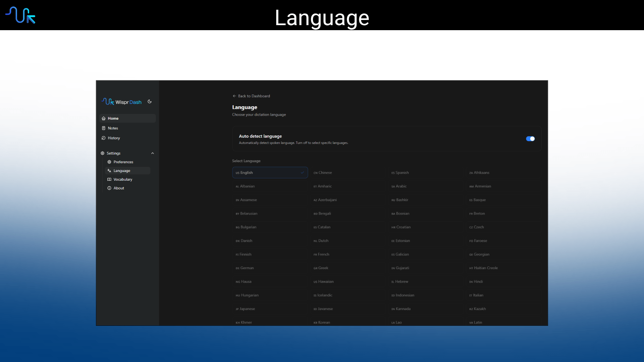Select Georgian in the language grid
The image size is (644, 362).
click(503, 254)
